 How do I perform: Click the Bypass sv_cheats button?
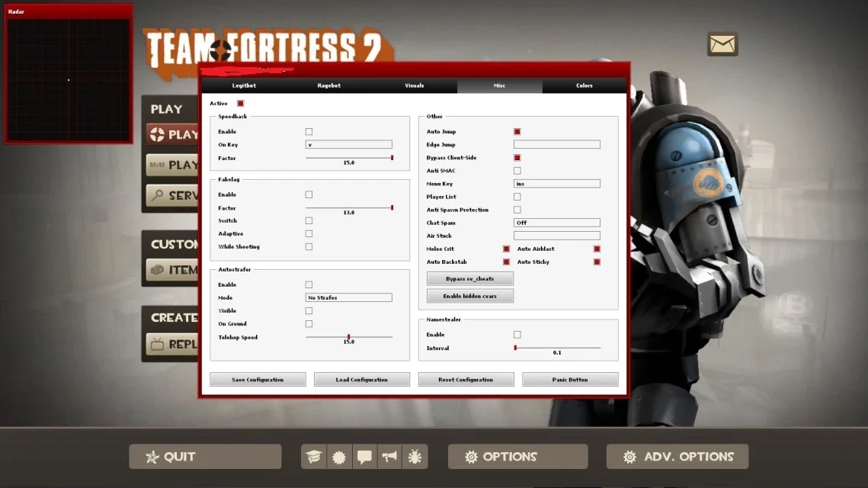(470, 278)
